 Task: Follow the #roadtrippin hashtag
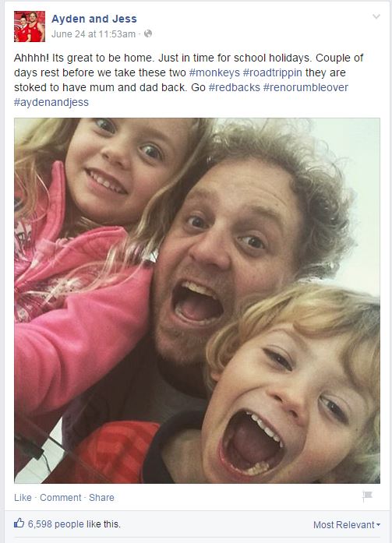273,72
